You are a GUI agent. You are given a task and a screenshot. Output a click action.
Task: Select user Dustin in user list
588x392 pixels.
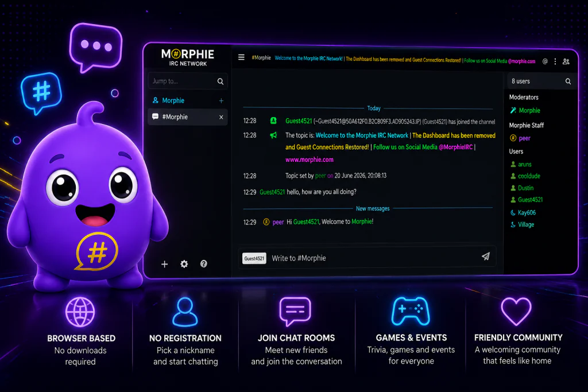pos(526,188)
